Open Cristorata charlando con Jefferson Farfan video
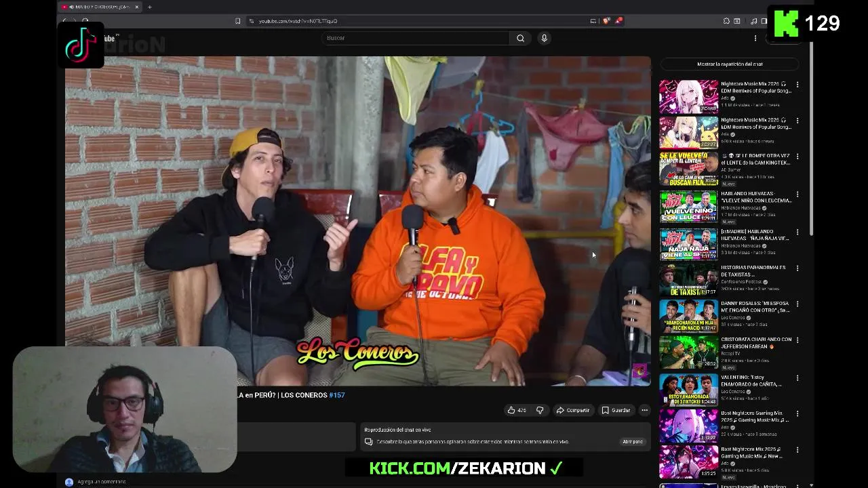The height and width of the screenshot is (488, 868). [x=688, y=352]
